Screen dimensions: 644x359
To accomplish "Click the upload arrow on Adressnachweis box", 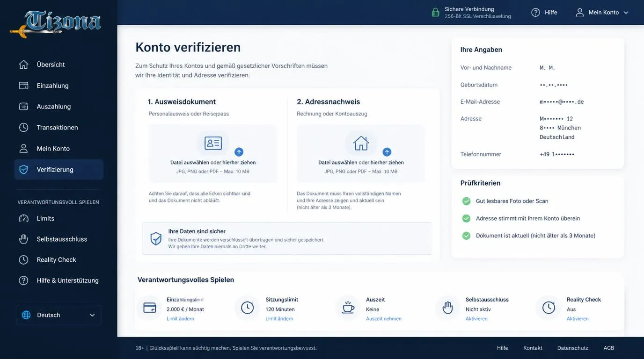I will coord(387,152).
